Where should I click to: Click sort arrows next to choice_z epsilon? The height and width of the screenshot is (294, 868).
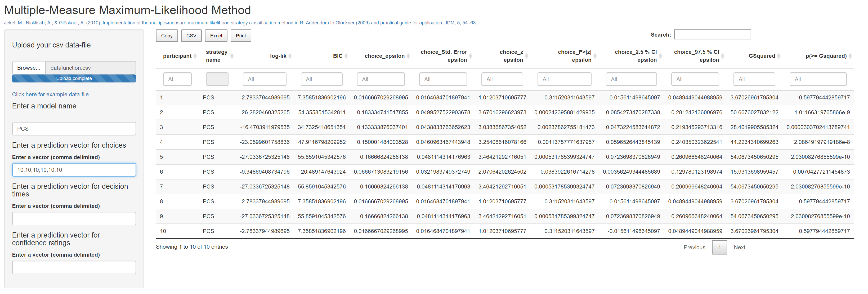click(x=527, y=56)
